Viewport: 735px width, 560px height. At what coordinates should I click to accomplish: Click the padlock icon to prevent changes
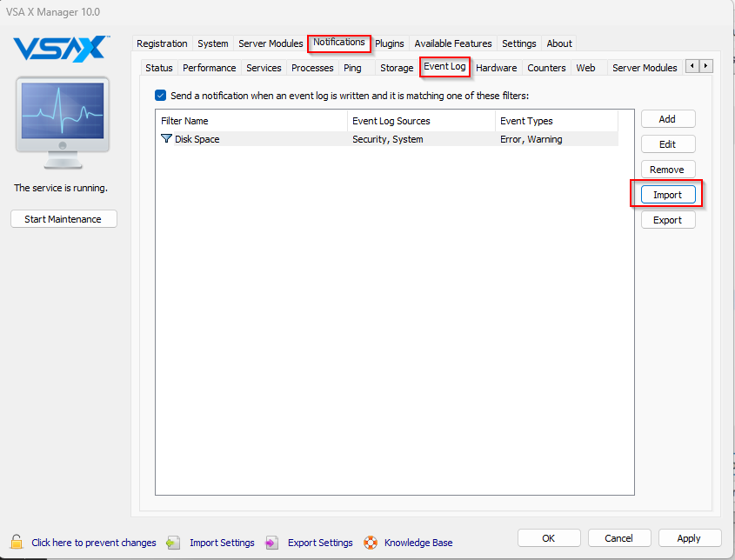[x=17, y=542]
